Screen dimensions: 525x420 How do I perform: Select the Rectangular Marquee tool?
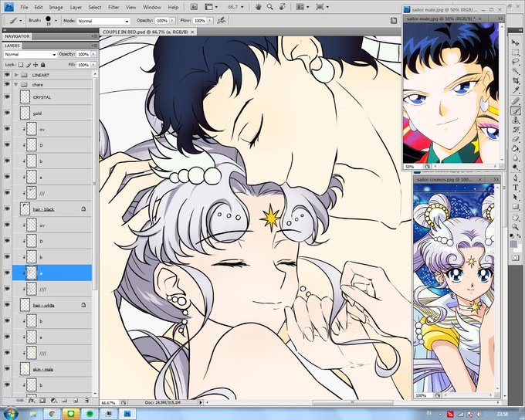click(515, 52)
